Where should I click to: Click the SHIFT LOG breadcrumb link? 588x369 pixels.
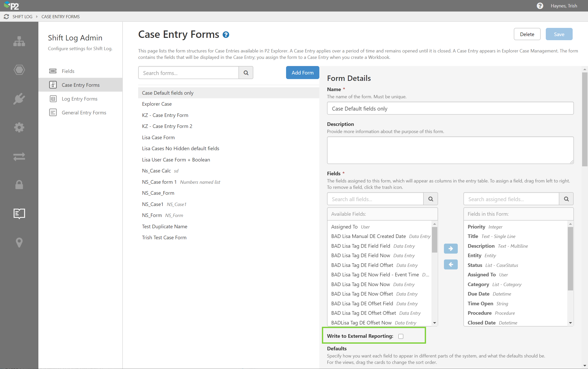(x=23, y=17)
